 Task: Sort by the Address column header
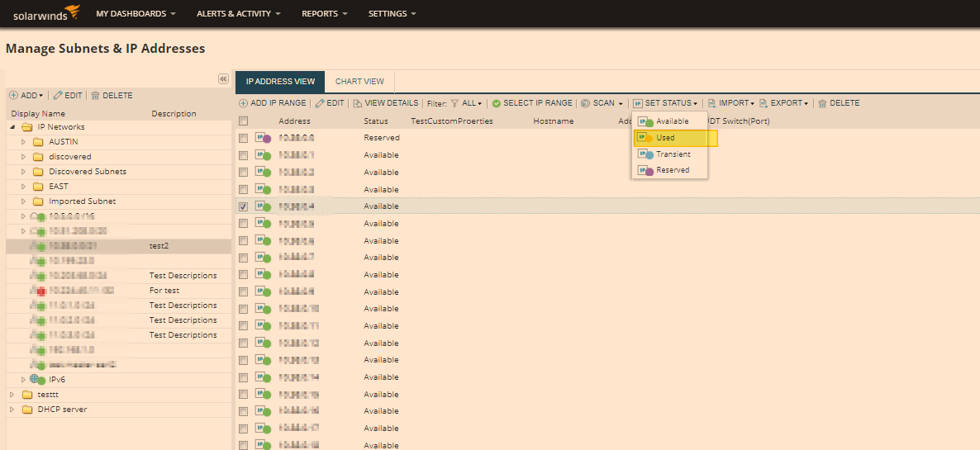tap(294, 121)
